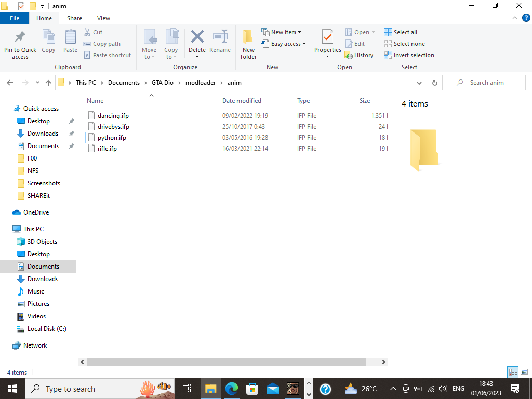
Task: Switch to large icons view
Action: click(x=524, y=372)
